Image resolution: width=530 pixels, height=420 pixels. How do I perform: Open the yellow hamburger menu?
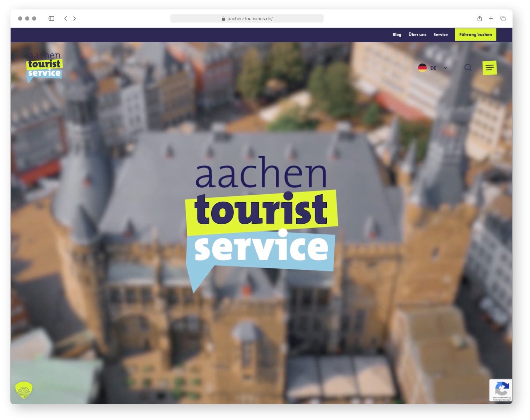[x=490, y=68]
